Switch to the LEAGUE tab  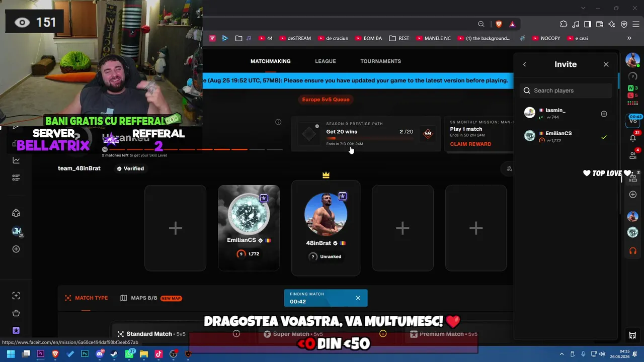pos(326,61)
